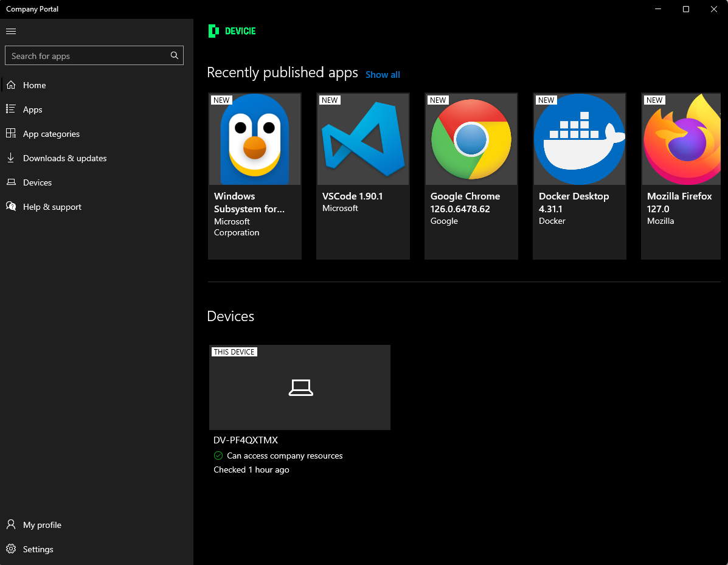Click the My profile person icon
Image resolution: width=728 pixels, height=565 pixels.
[11, 525]
